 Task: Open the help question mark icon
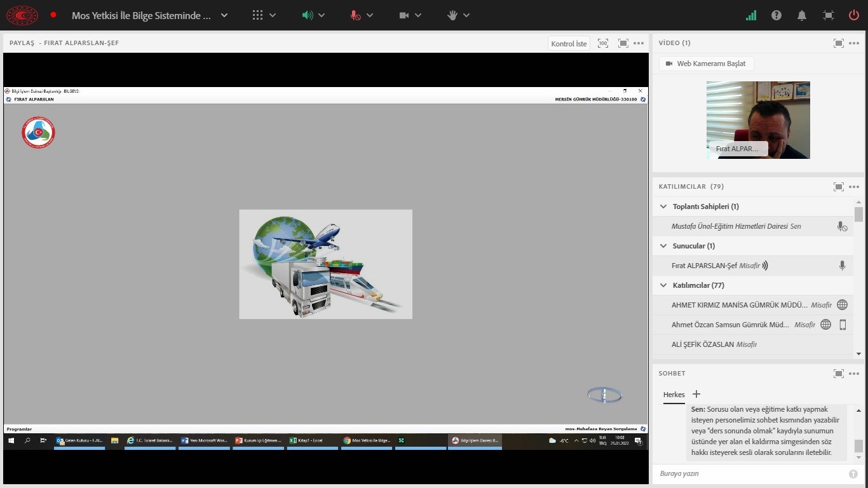[x=776, y=15]
